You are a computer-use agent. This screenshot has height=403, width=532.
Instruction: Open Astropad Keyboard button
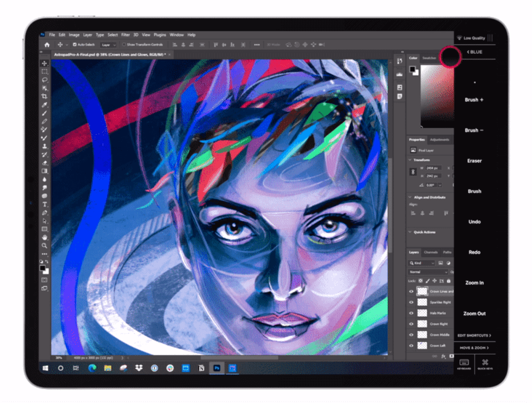click(464, 364)
